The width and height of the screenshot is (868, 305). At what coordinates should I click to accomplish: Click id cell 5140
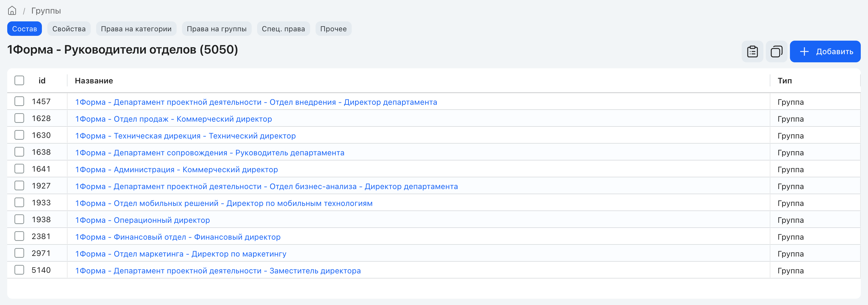41,270
